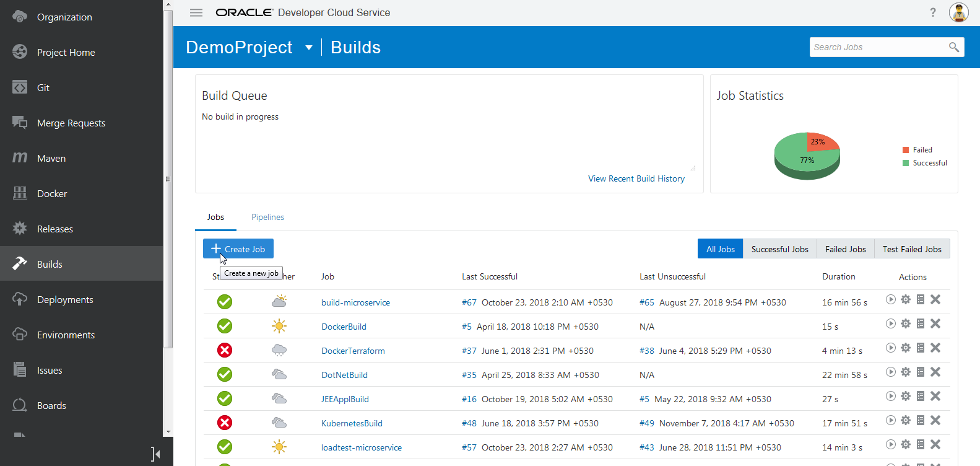Click the hamburger menu icon in header

pyautogui.click(x=196, y=12)
